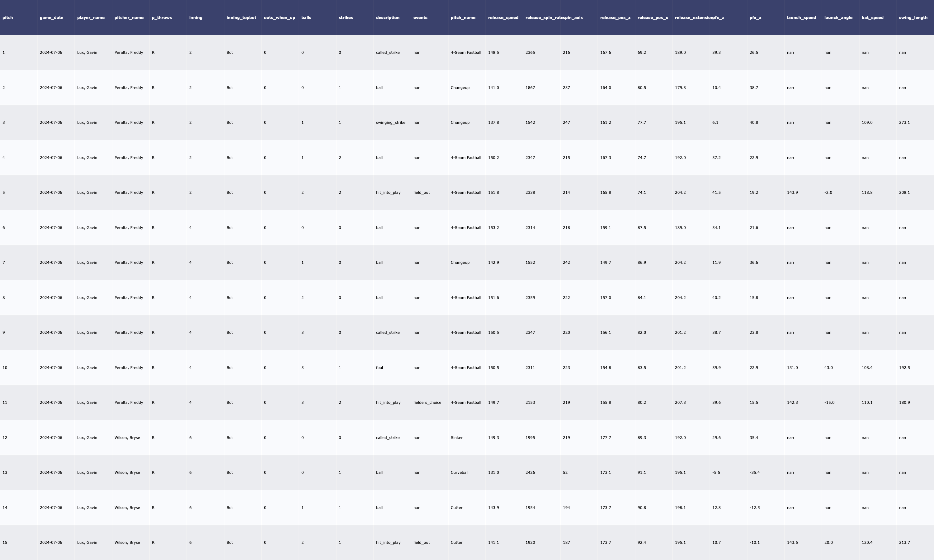
Task: Click the bat_speed column header
Action: [x=872, y=18]
